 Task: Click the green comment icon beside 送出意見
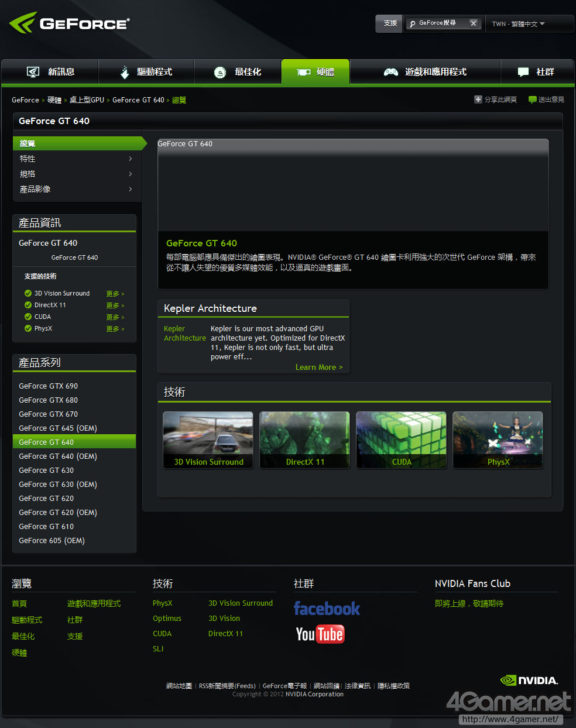tap(532, 99)
